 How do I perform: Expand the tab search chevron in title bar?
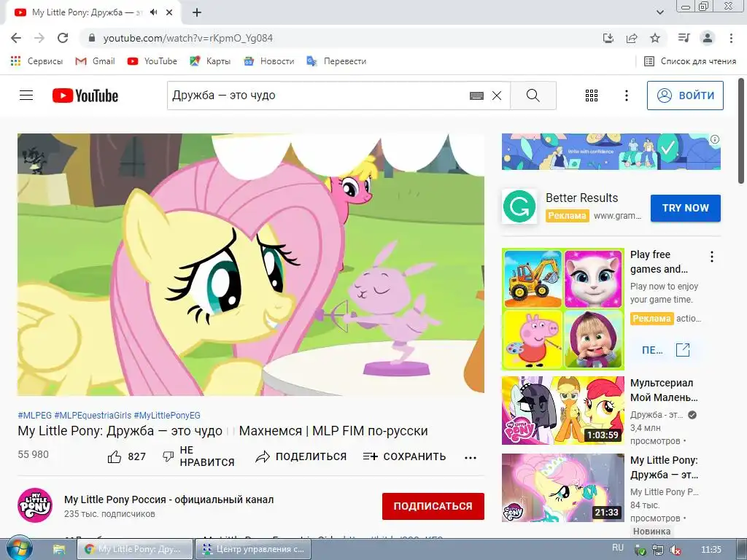(x=659, y=12)
